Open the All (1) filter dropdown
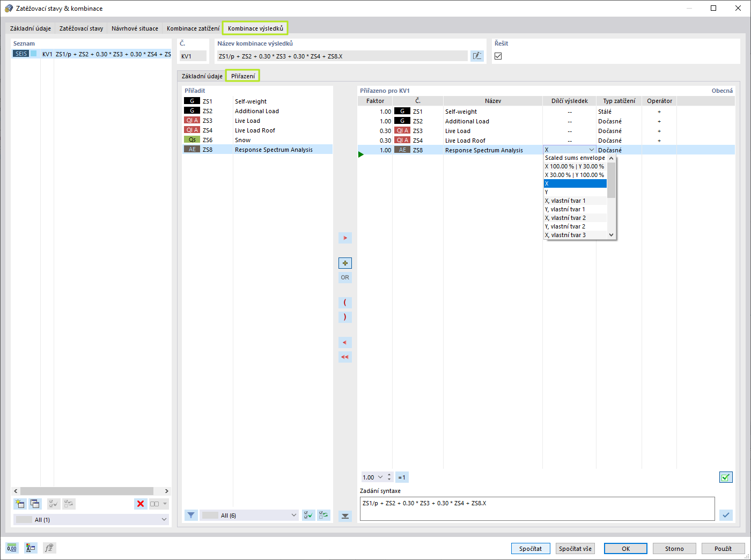The width and height of the screenshot is (751, 560). [x=91, y=519]
